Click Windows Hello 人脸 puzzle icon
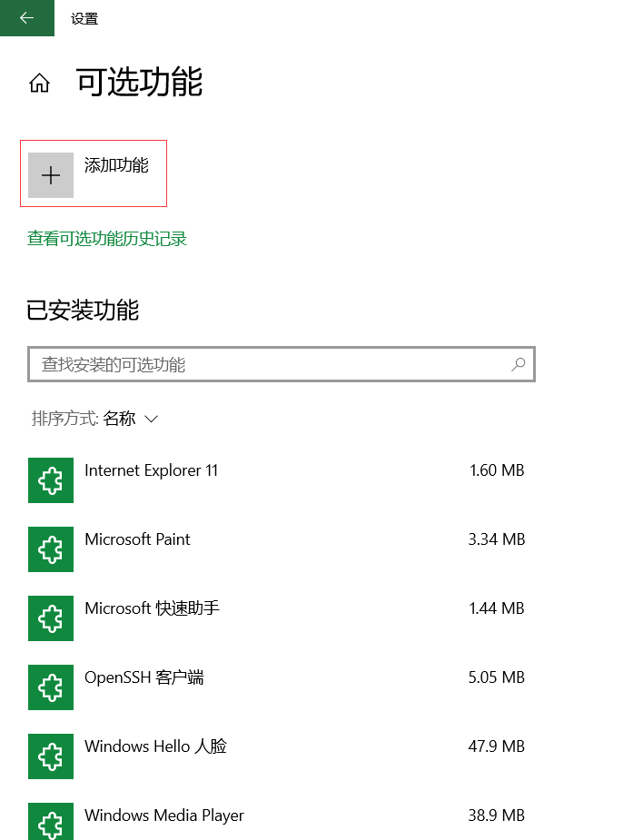Viewport: 643px width, 840px height. point(51,756)
